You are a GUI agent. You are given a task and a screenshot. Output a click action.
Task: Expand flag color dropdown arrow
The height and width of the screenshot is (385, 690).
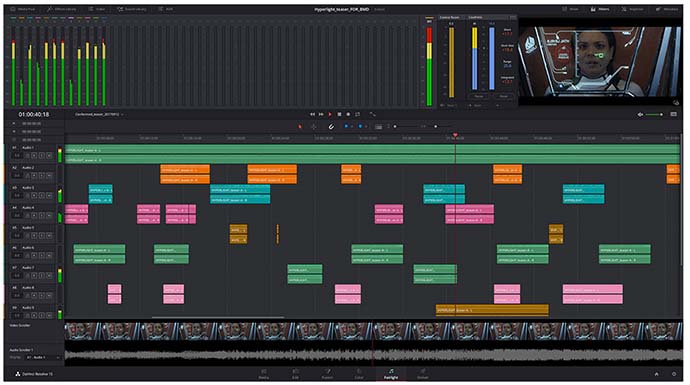pyautogui.click(x=352, y=127)
